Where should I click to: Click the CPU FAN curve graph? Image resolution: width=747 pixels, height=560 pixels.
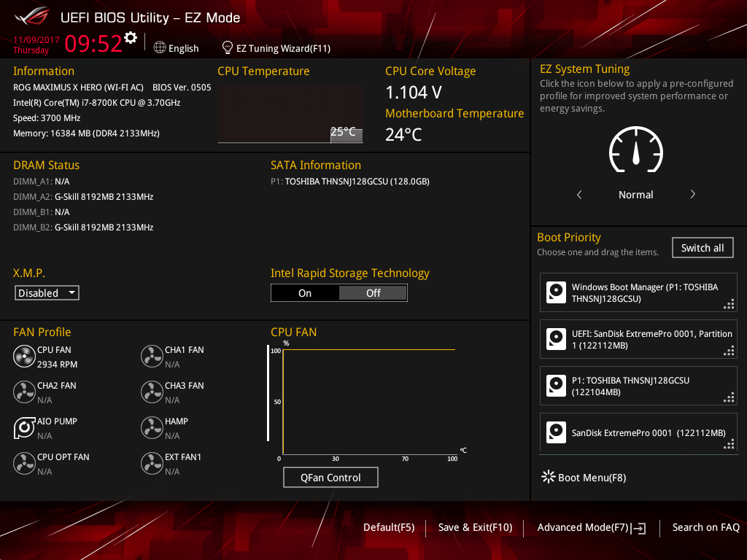368,402
